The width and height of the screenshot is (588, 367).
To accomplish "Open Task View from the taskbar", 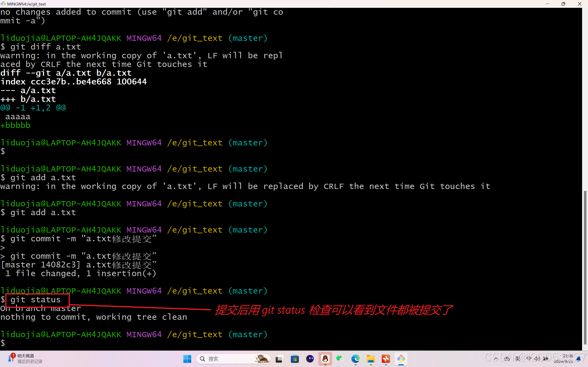I will click(x=280, y=359).
